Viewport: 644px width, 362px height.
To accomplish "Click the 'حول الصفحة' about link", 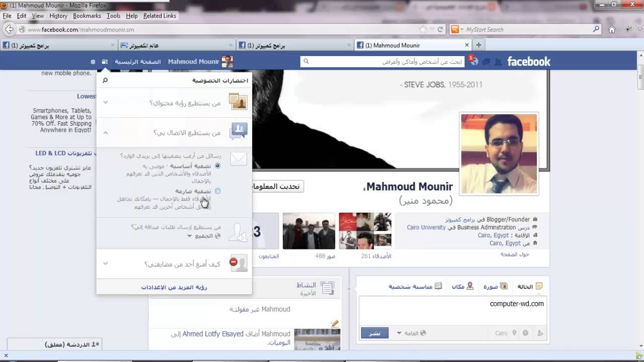I will tap(514, 254).
